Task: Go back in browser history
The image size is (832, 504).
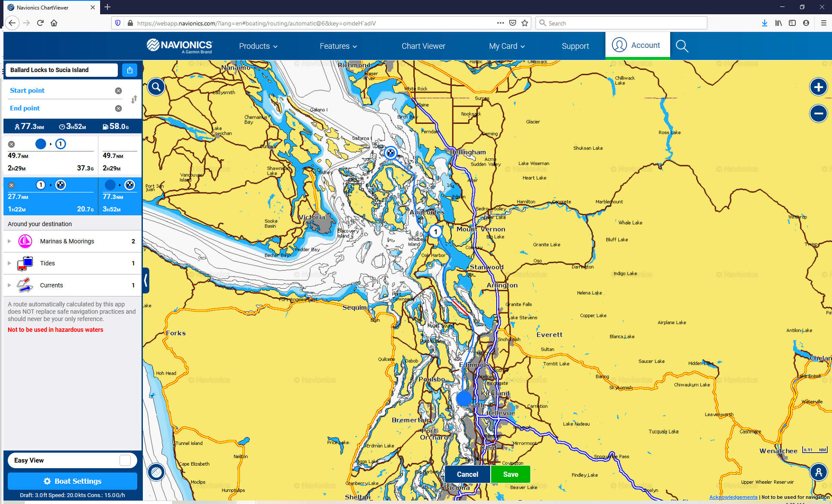Action: tap(12, 23)
